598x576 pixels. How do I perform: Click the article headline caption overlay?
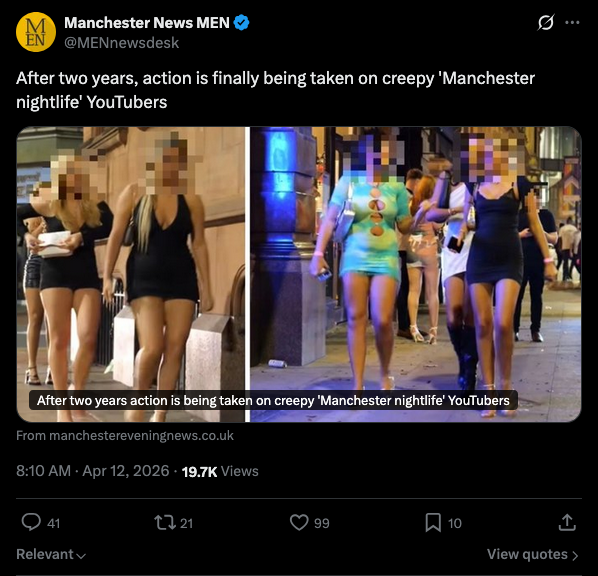[x=273, y=401]
